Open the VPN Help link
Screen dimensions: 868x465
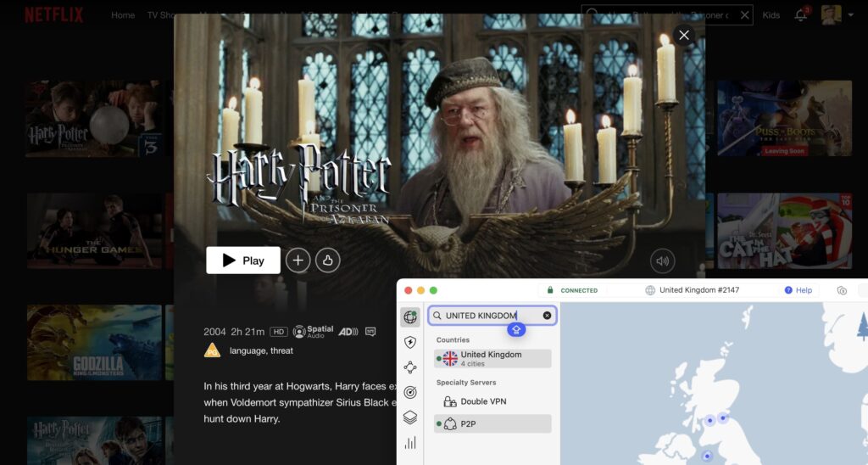[x=798, y=290]
